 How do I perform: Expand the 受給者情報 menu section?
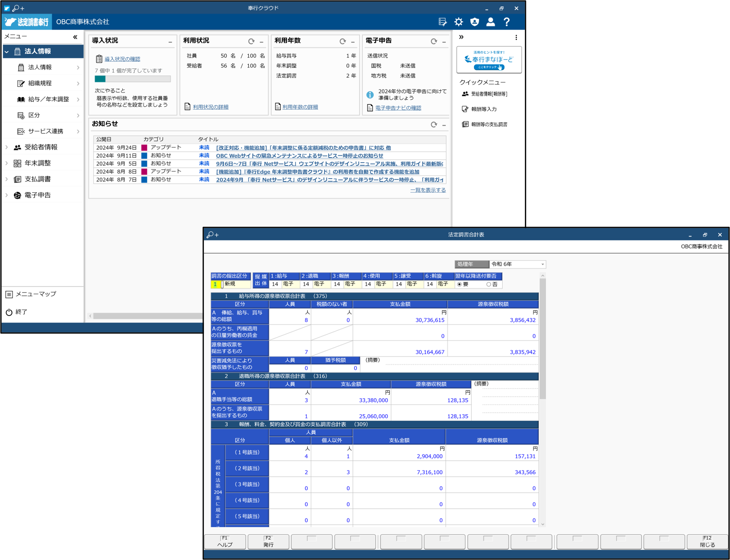[41, 147]
